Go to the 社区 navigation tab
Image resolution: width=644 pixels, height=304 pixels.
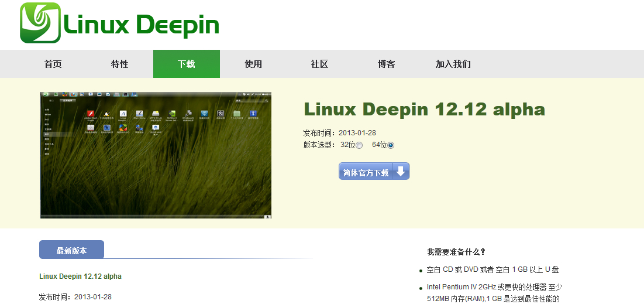(x=319, y=64)
